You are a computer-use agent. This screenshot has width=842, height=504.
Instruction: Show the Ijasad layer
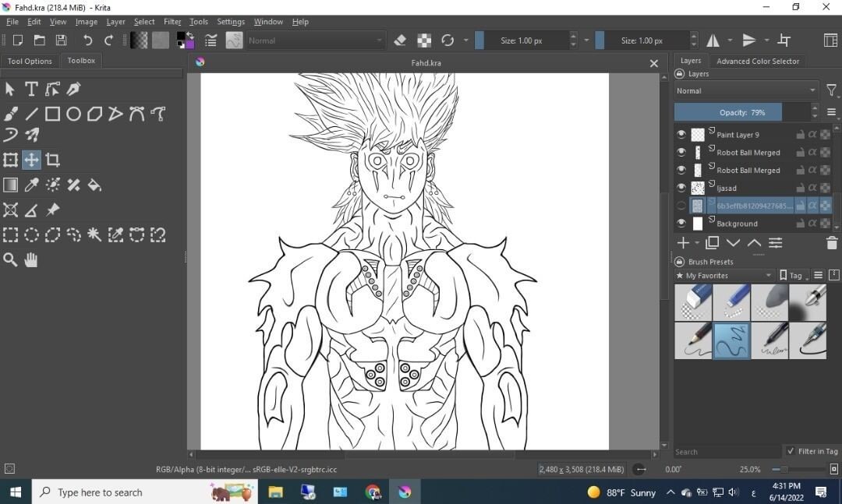click(681, 188)
